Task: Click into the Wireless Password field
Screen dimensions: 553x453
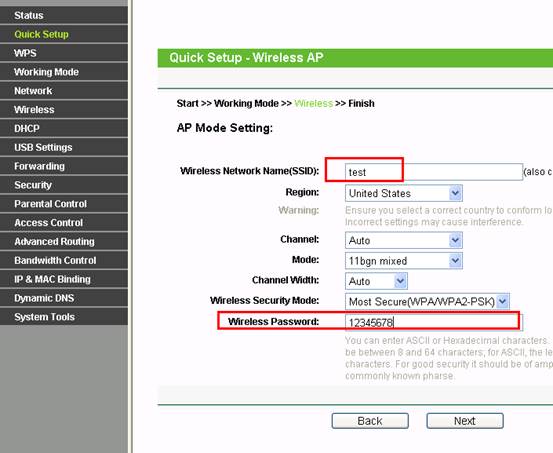Action: click(x=434, y=322)
